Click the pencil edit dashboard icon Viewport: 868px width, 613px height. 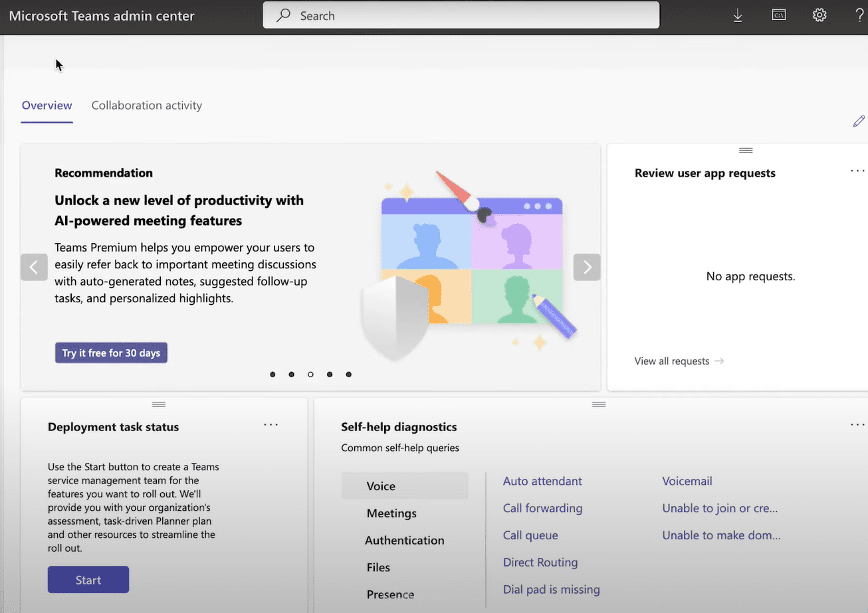tap(859, 121)
